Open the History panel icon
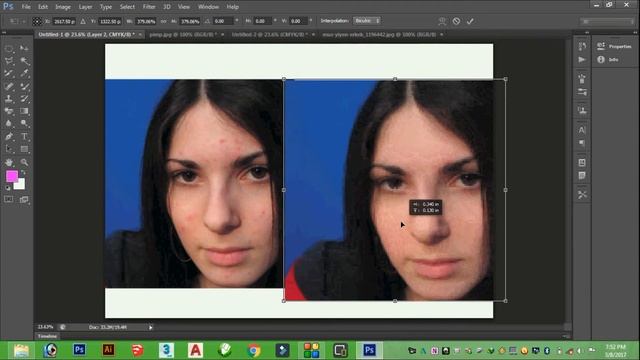The height and width of the screenshot is (360, 640). (x=582, y=47)
